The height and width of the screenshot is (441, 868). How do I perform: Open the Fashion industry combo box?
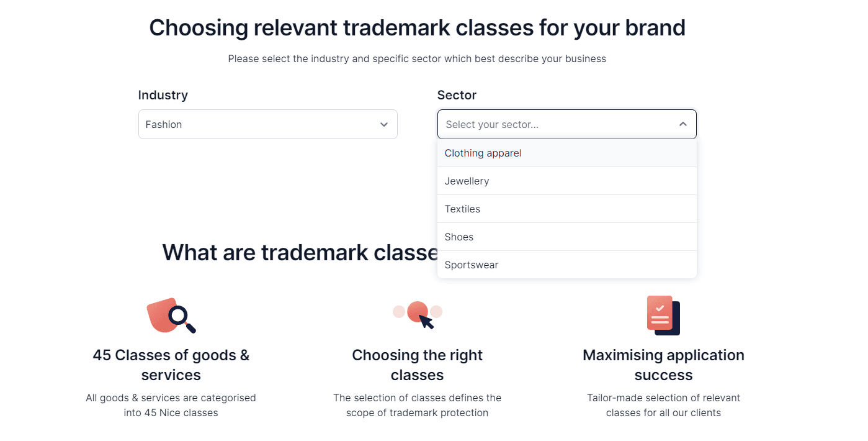[268, 124]
